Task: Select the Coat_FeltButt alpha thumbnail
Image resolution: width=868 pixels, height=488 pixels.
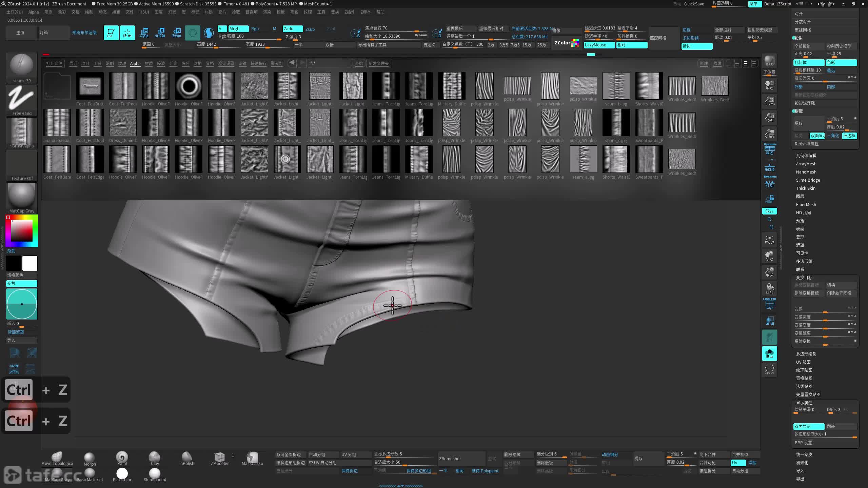Action: pos(90,86)
